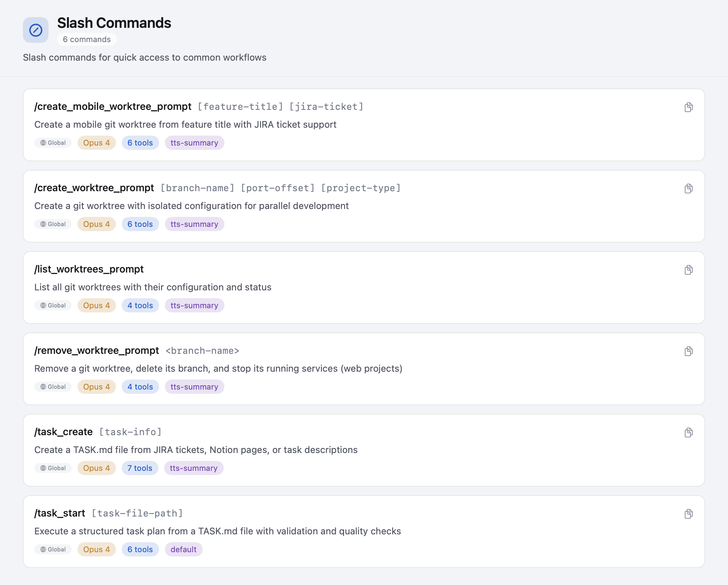Click the 6 commands count badge
Image resolution: width=728 pixels, height=585 pixels.
coord(87,39)
